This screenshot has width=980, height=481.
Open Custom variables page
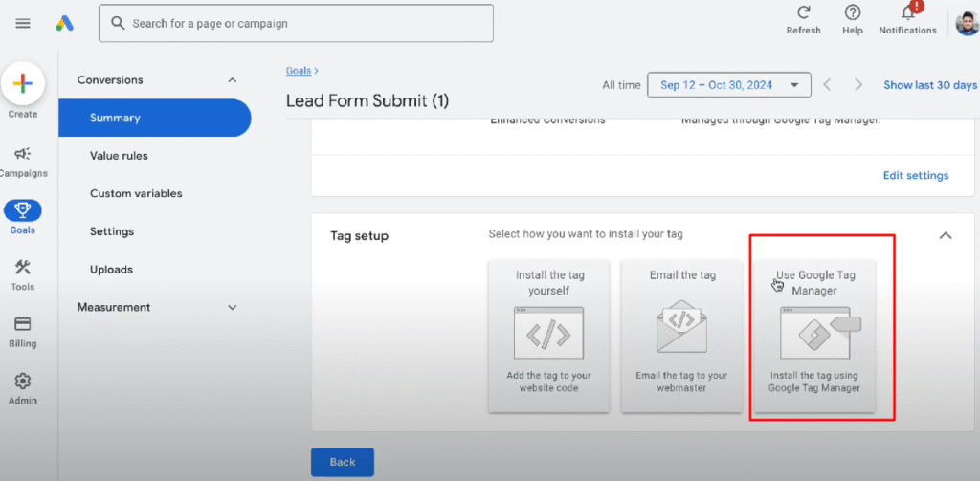point(136,194)
